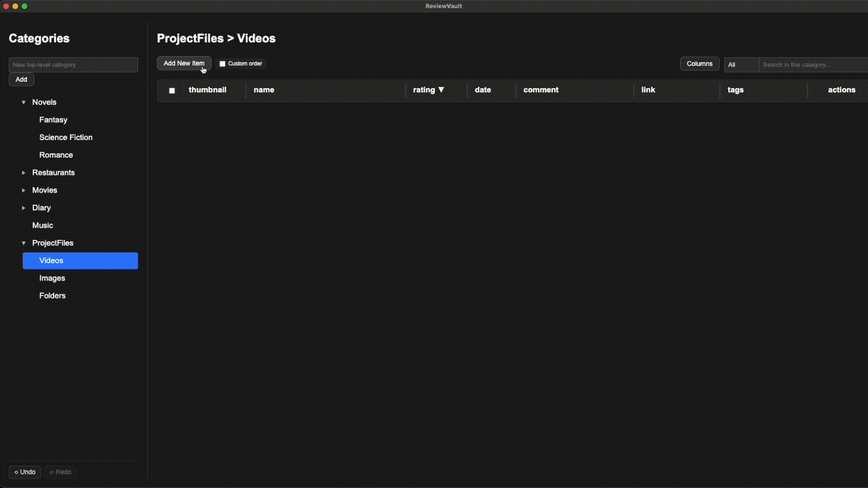The width and height of the screenshot is (868, 488).
Task: Select the Images subcategory
Action: pos(52,278)
